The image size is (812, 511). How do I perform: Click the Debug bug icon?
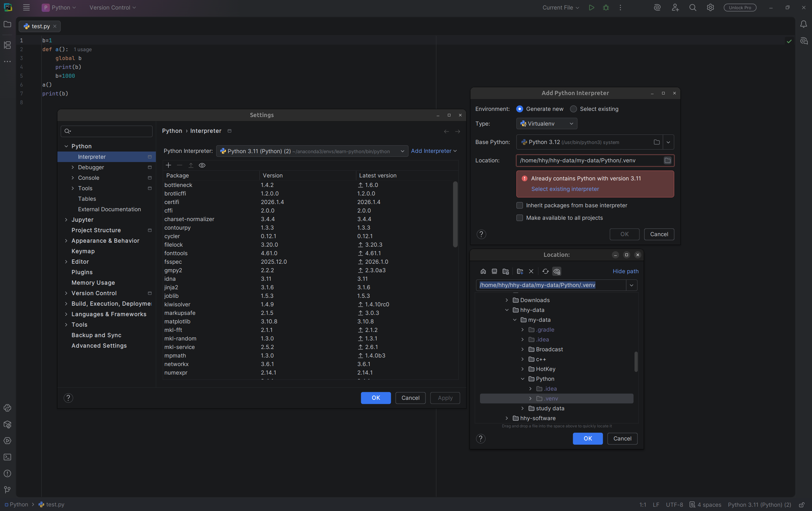(606, 8)
